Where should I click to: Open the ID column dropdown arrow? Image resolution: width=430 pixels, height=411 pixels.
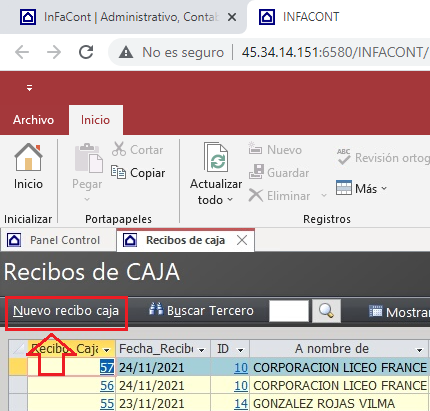click(x=240, y=350)
